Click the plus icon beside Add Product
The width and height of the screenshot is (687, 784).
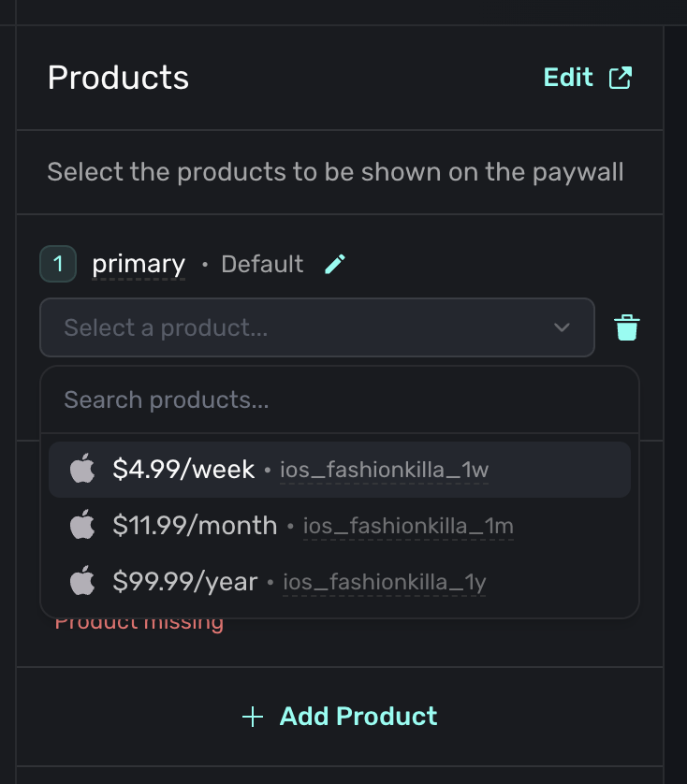click(252, 716)
